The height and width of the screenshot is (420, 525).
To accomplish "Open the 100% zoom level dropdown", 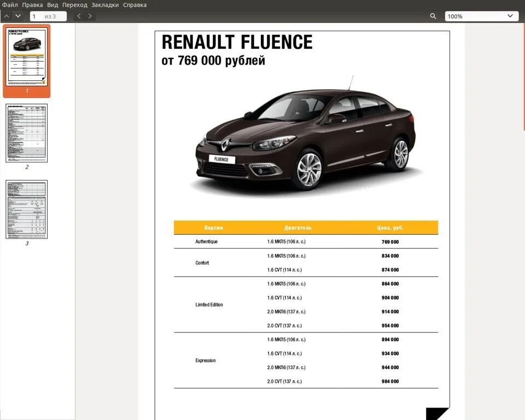I will pos(481,16).
